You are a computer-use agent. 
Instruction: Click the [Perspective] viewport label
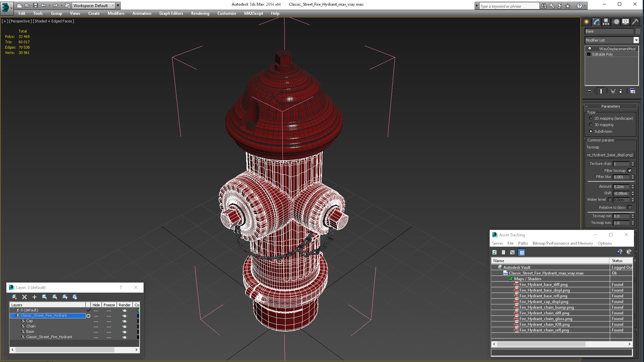(x=20, y=21)
